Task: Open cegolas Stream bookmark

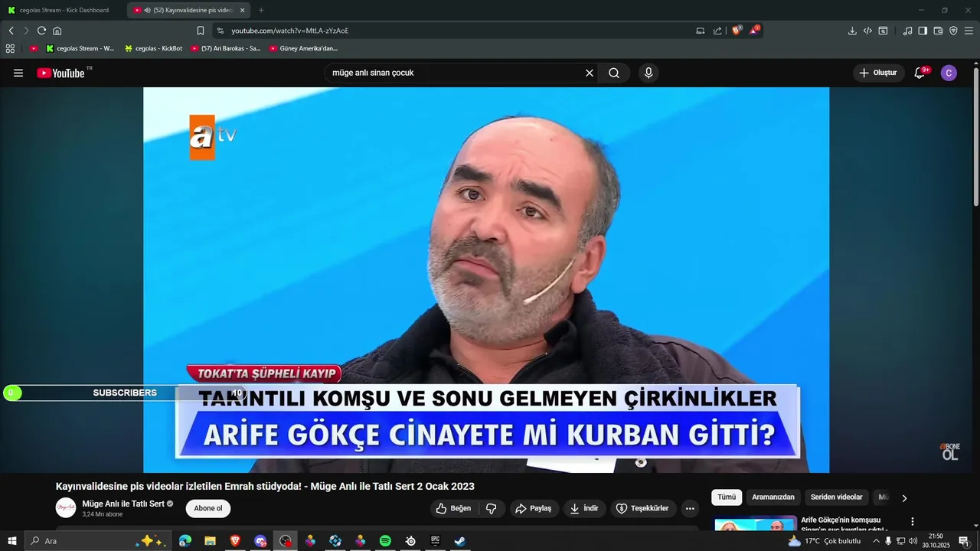Action: click(x=80, y=48)
